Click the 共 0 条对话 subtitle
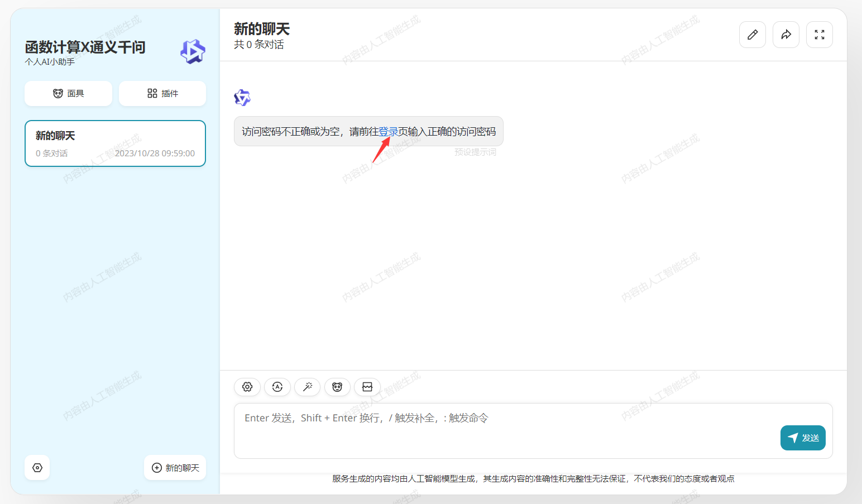 (x=259, y=45)
